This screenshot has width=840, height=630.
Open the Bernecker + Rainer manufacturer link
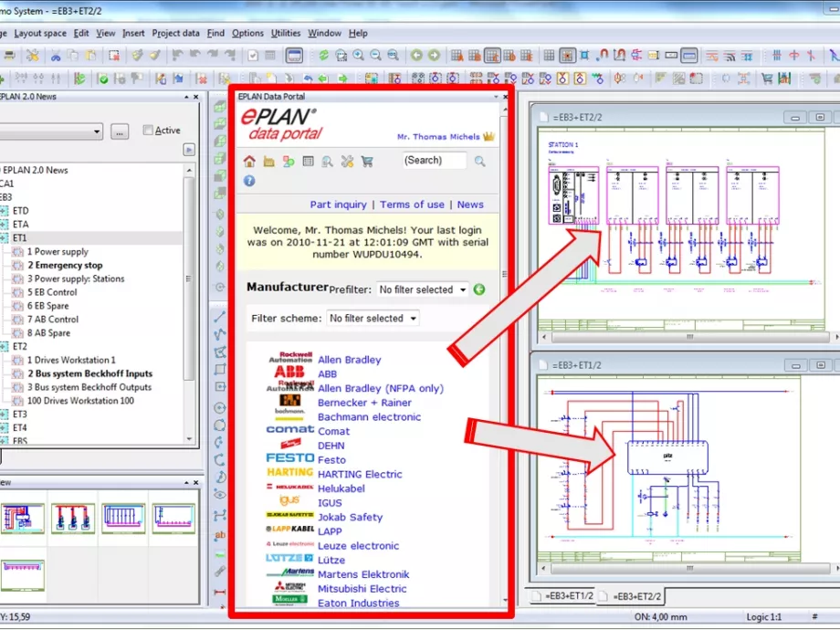(x=364, y=403)
